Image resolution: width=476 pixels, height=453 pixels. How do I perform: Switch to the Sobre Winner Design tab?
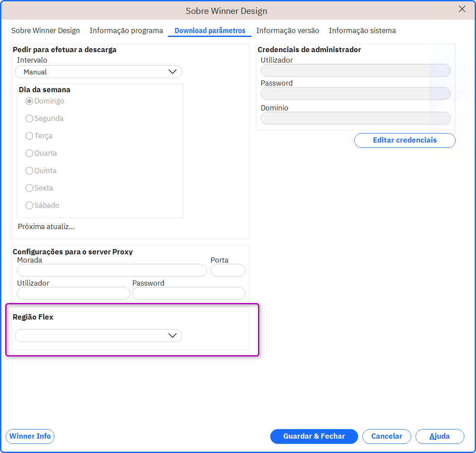pos(46,30)
